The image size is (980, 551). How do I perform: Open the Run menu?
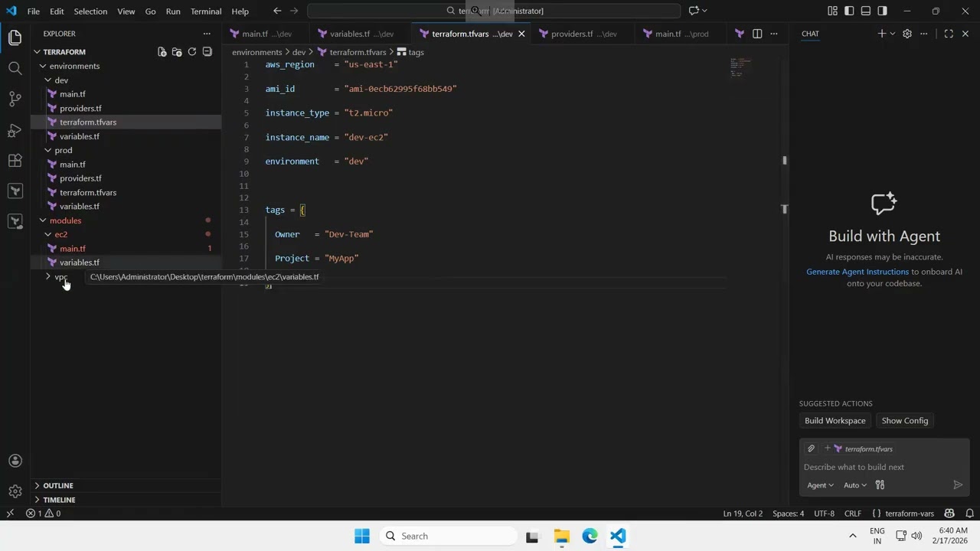(x=173, y=11)
